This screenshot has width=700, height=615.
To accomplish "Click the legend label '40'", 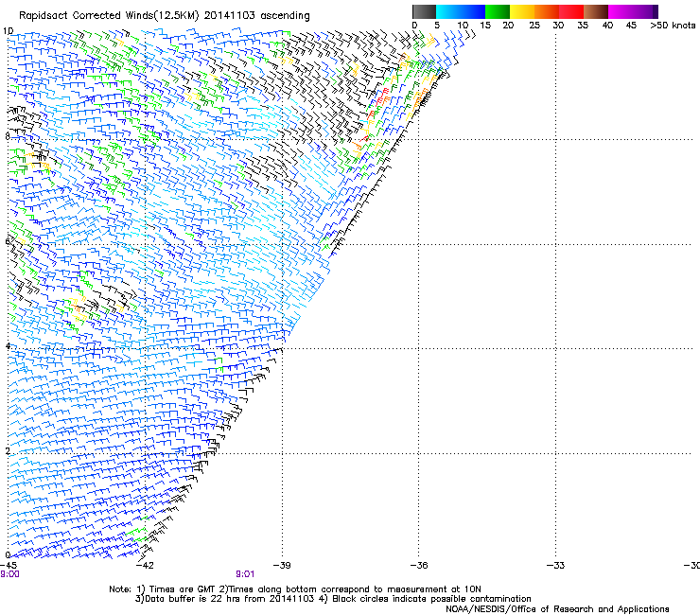I will pos(607,26).
